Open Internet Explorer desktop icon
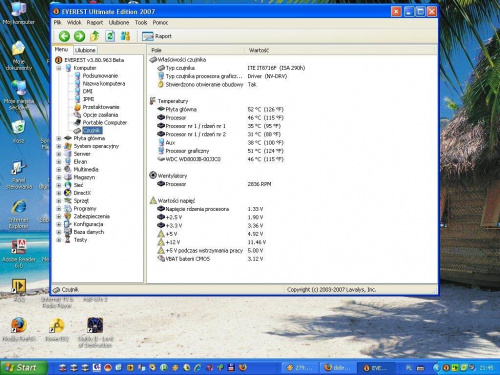 tap(19, 214)
